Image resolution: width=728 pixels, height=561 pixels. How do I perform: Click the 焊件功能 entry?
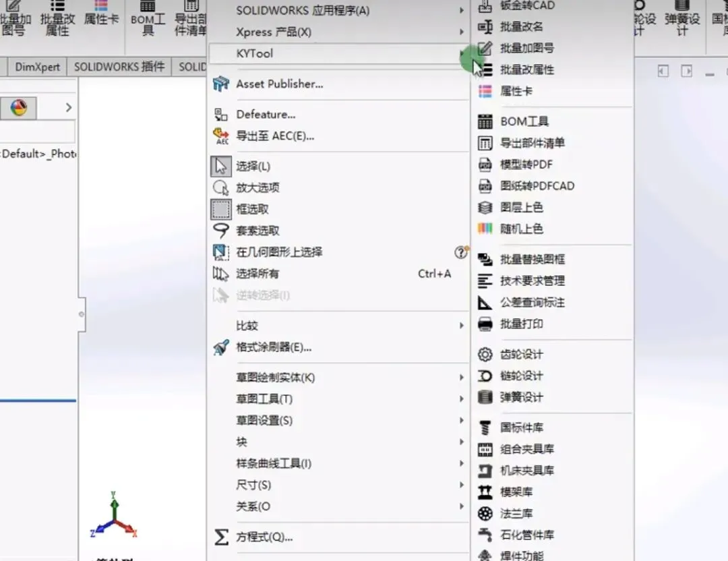(x=521, y=555)
